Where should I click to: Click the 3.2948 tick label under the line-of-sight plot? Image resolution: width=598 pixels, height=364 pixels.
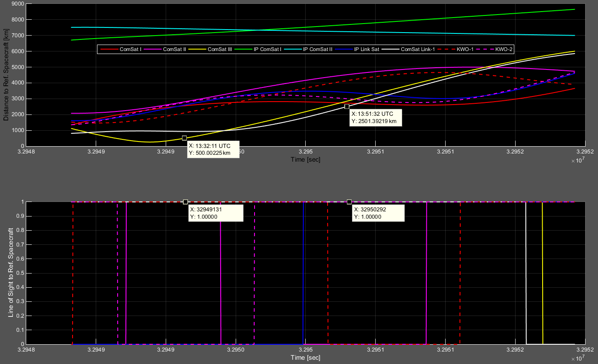(x=26, y=350)
